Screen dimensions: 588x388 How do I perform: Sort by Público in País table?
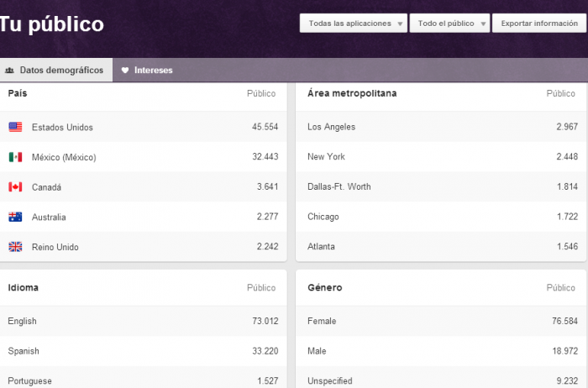[x=261, y=94]
